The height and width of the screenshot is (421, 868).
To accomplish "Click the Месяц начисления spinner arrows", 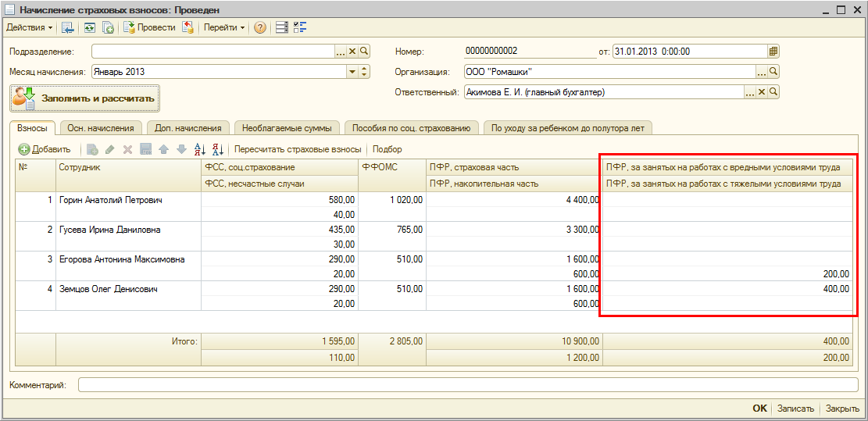I will point(364,72).
